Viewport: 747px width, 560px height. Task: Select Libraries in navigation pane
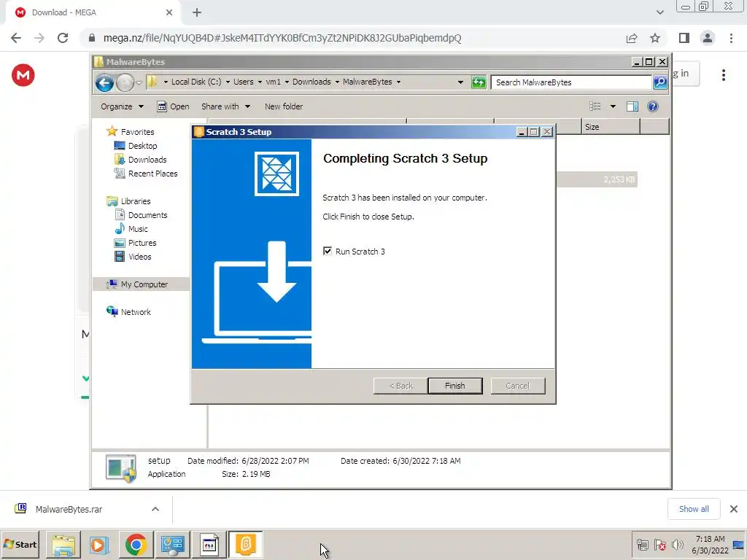135,201
